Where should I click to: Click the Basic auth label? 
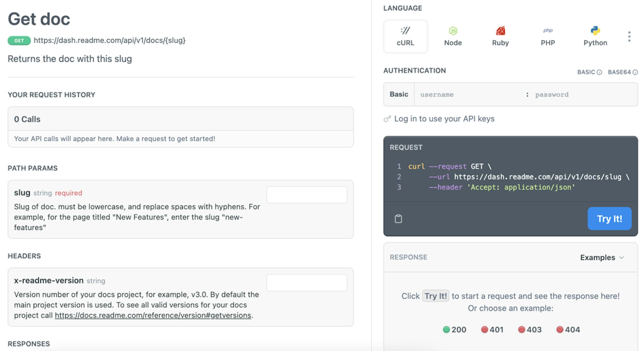[399, 94]
